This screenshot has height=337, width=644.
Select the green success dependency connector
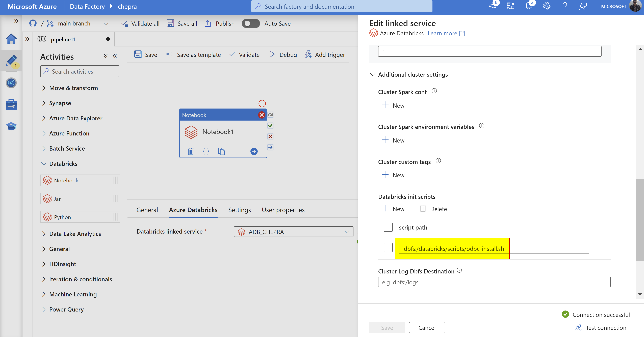click(270, 126)
